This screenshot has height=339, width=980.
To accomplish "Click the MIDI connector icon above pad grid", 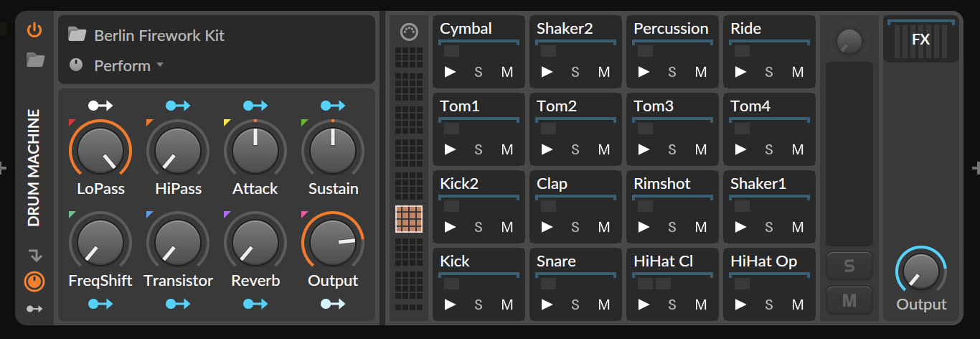I will pyautogui.click(x=409, y=32).
